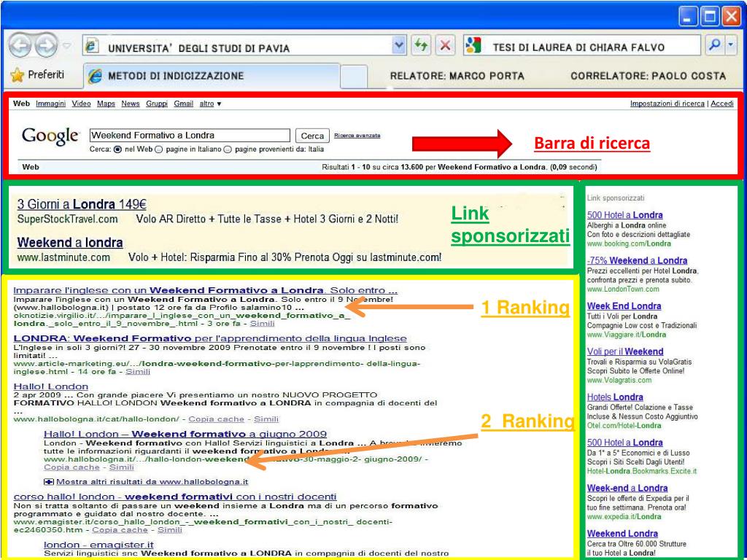
Task: Open Hallo! London – Weekend formativo a giugno 2009
Action: 185,434
